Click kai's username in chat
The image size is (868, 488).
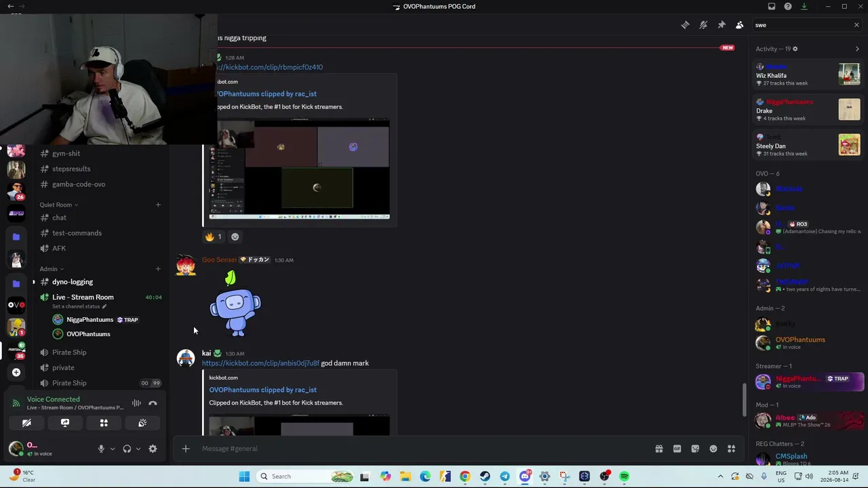[x=206, y=353]
